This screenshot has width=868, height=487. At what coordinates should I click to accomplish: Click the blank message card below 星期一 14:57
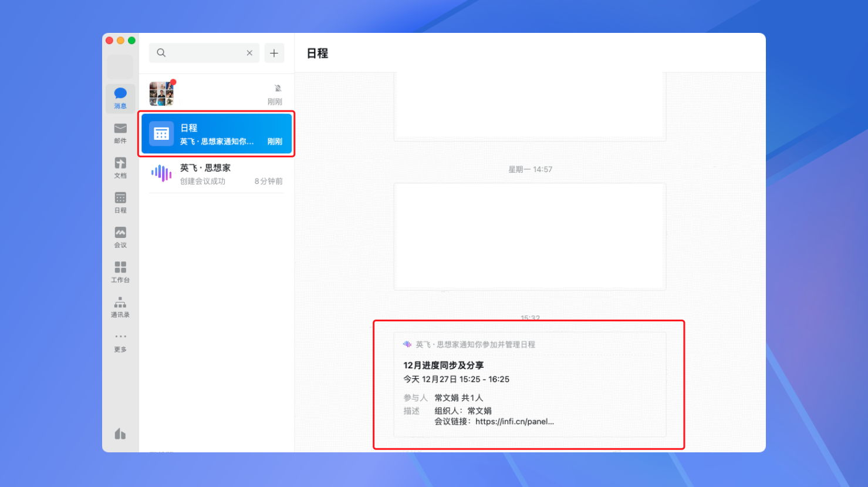pos(530,237)
